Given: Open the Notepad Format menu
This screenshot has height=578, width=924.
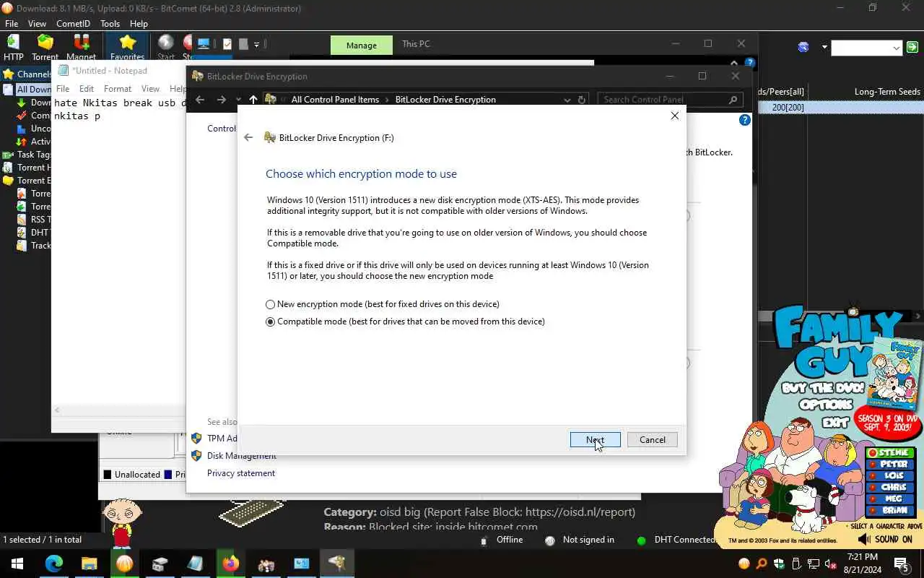Looking at the screenshot, I should click(x=118, y=89).
